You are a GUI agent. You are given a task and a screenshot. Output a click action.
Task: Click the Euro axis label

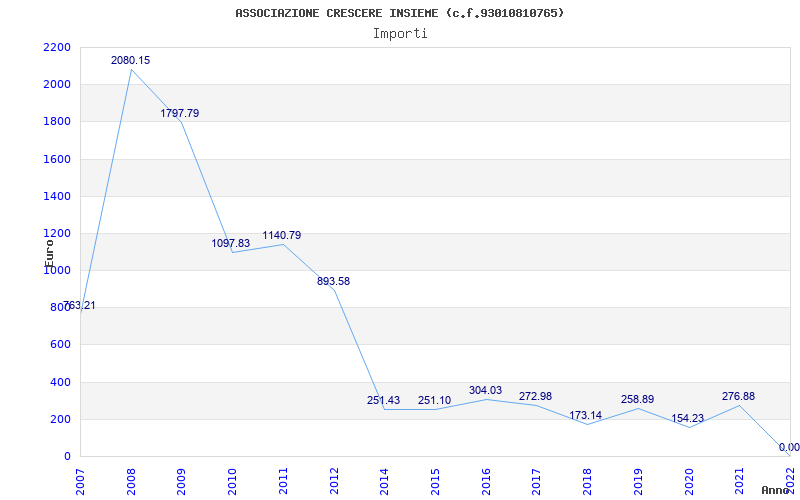pos(49,253)
